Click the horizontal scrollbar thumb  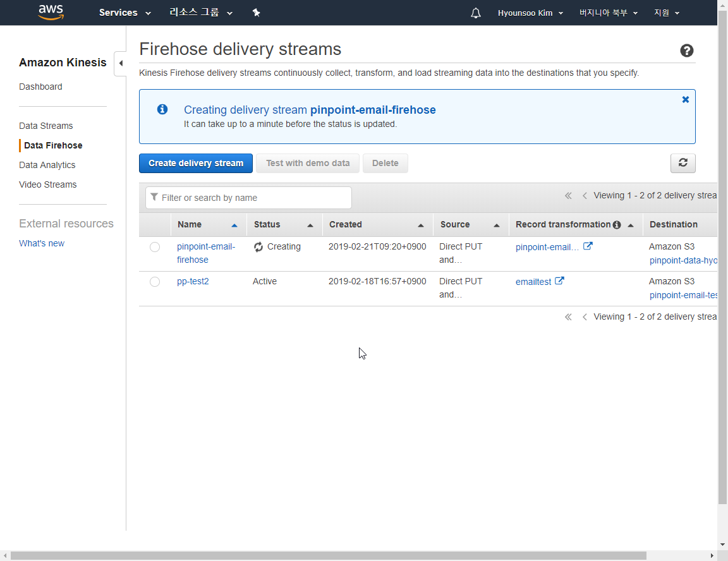click(x=328, y=555)
